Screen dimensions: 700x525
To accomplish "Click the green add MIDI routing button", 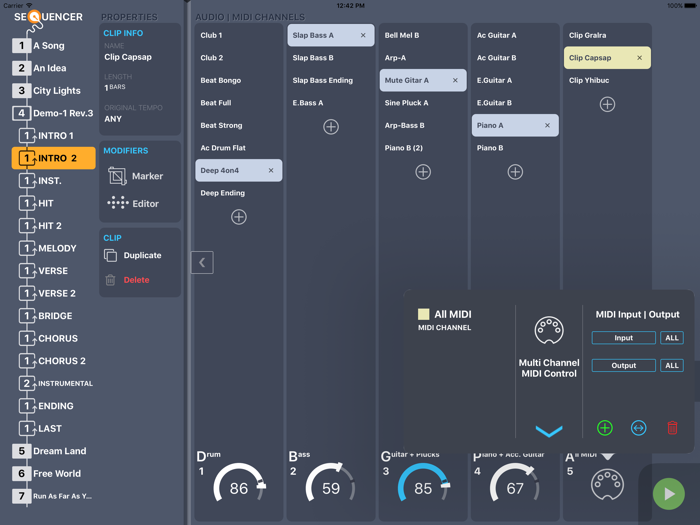I will coord(605,428).
